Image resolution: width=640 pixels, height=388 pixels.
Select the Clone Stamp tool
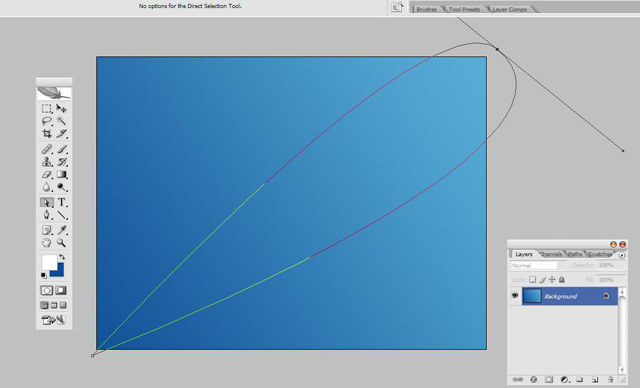tap(47, 162)
